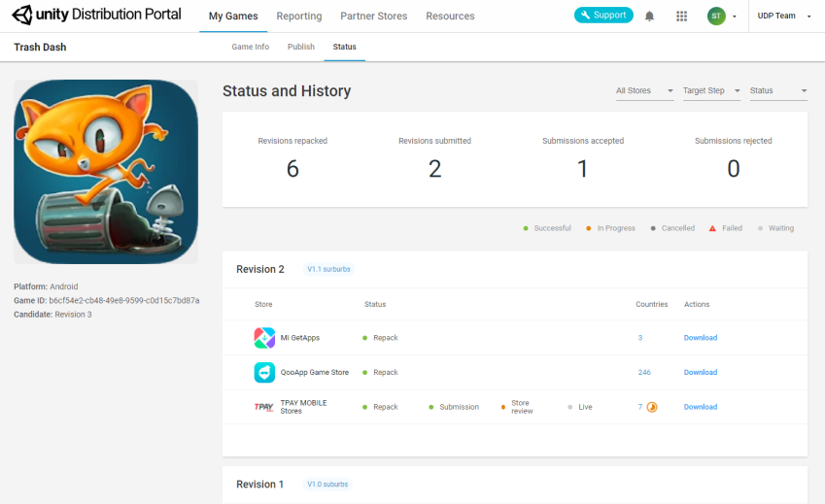Download the Mi GetApps repack
The width and height of the screenshot is (825, 504).
click(x=700, y=338)
